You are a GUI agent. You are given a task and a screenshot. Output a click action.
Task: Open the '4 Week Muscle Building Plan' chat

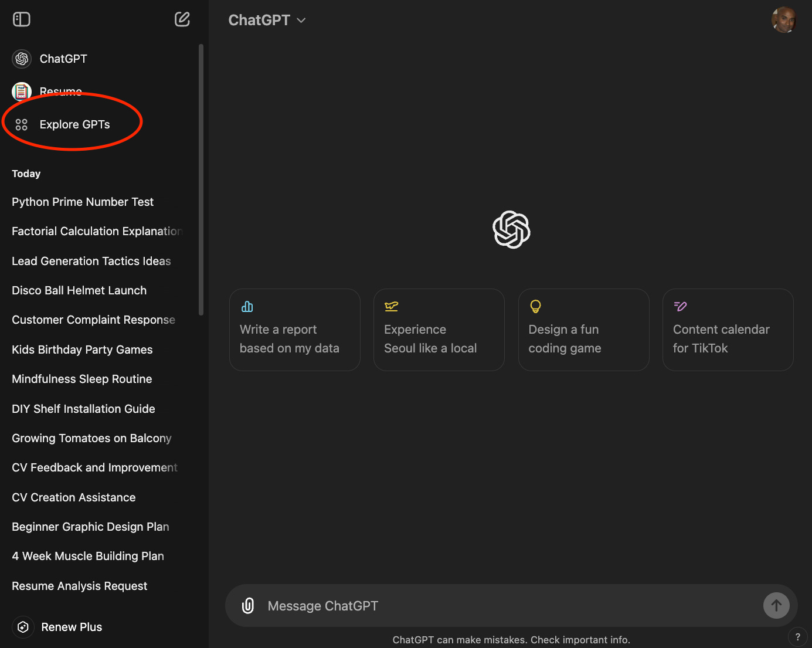coord(88,556)
